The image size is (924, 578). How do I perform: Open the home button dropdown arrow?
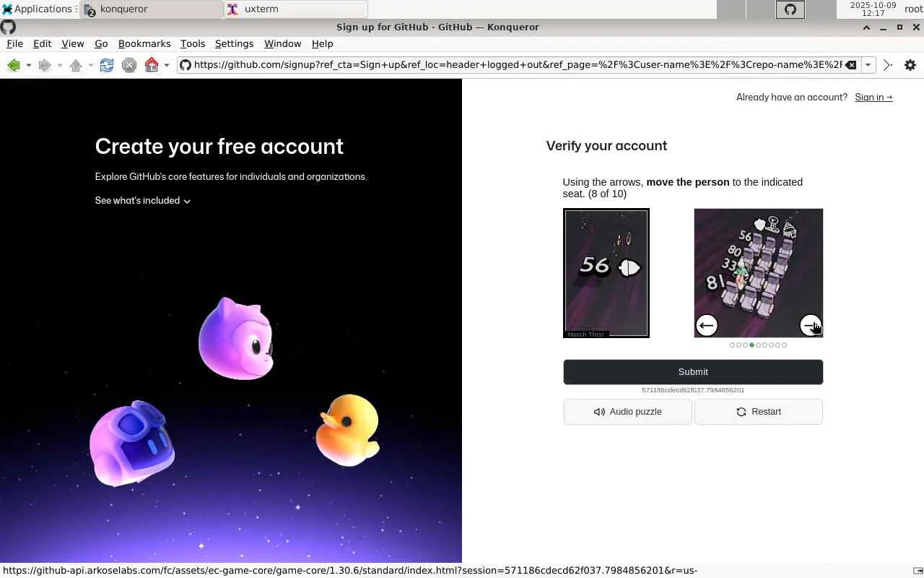167,65
